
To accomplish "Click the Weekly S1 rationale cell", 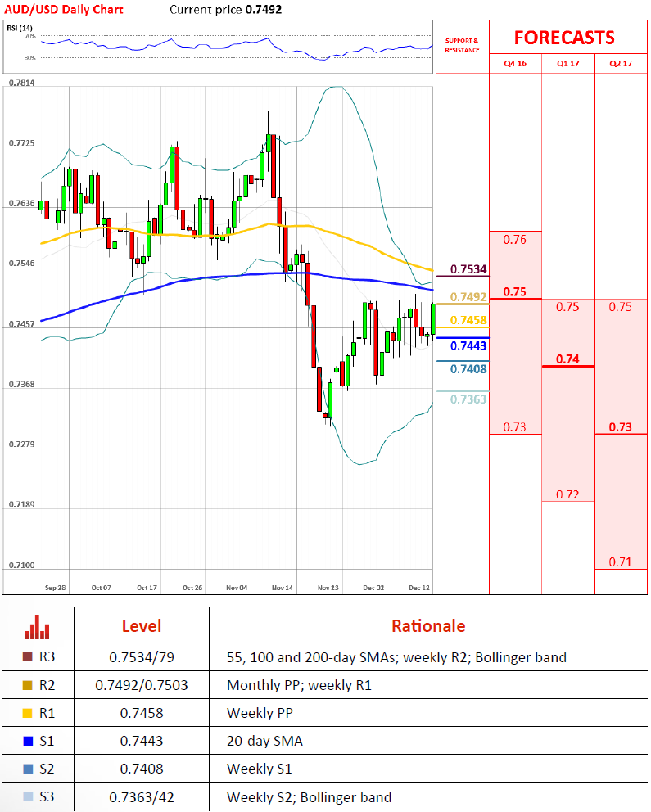I will click(260, 769).
